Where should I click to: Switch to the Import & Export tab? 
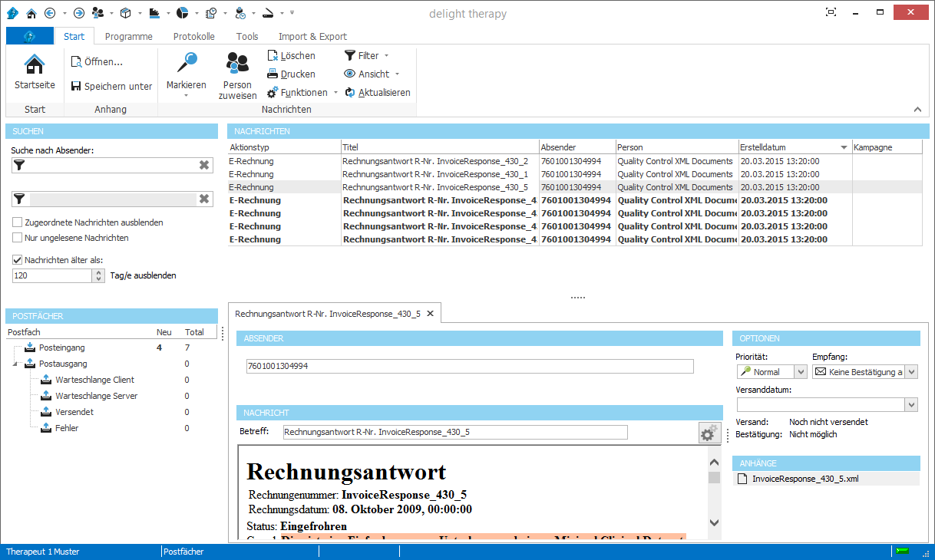(x=312, y=36)
